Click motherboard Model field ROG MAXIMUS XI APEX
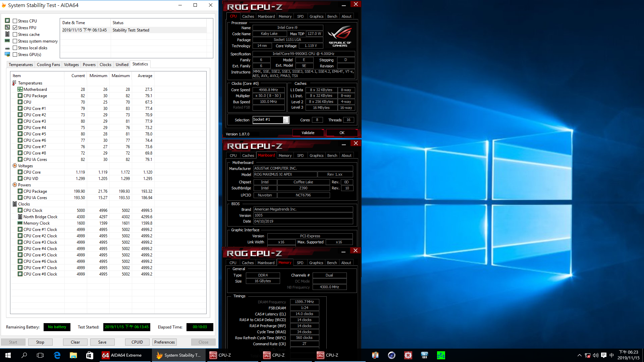The image size is (644, 362). (285, 175)
